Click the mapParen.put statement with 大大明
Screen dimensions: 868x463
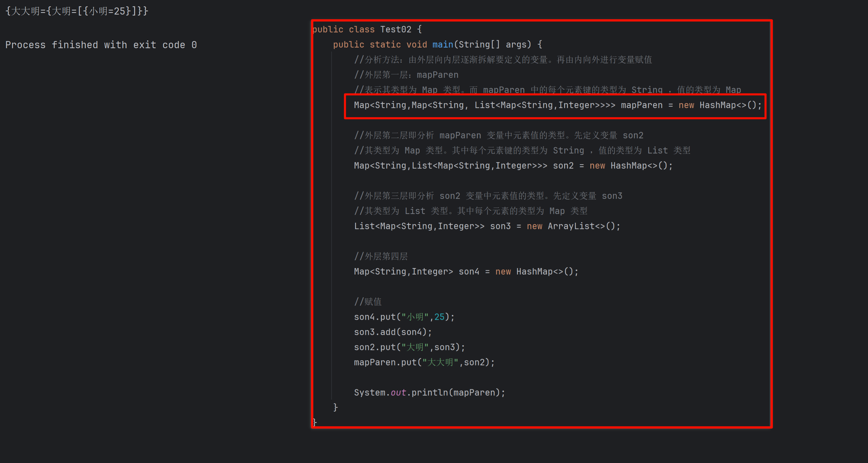(x=424, y=362)
